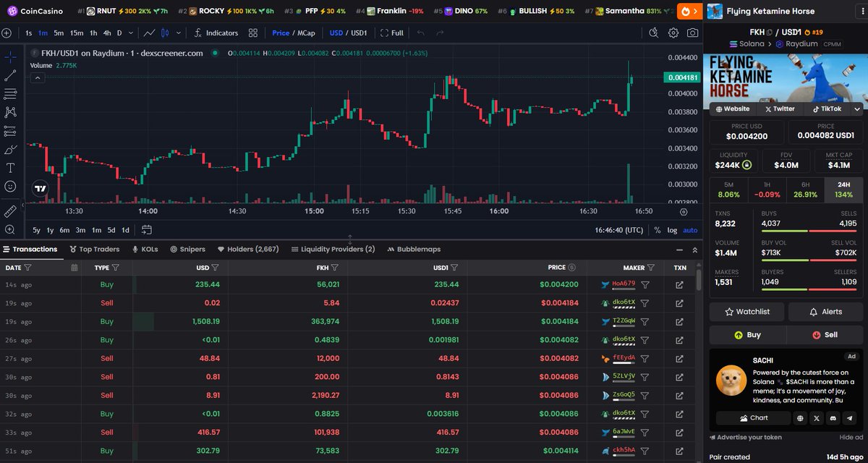Filter trades by maker T2ZGqW
Image resolution: width=868 pixels, height=463 pixels.
click(645, 321)
